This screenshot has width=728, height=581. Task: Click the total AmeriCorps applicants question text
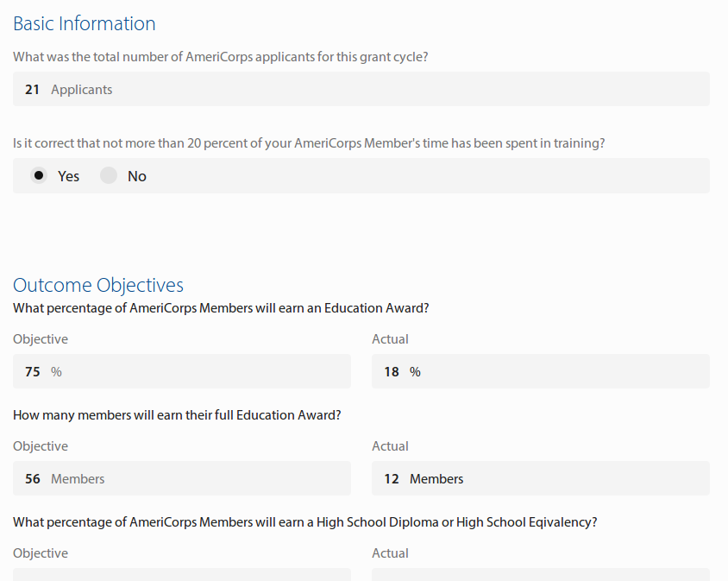221,57
